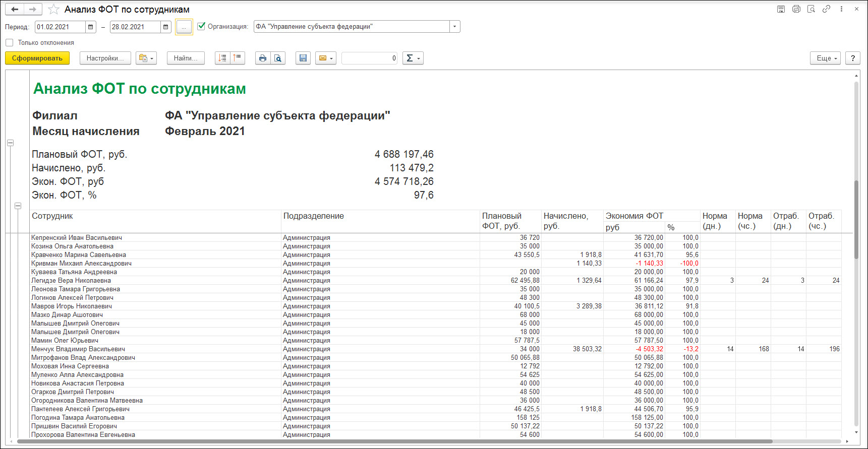Viewport: 868px width, 449px height.
Task: Click the scroll down arrow
Action: (x=856, y=432)
